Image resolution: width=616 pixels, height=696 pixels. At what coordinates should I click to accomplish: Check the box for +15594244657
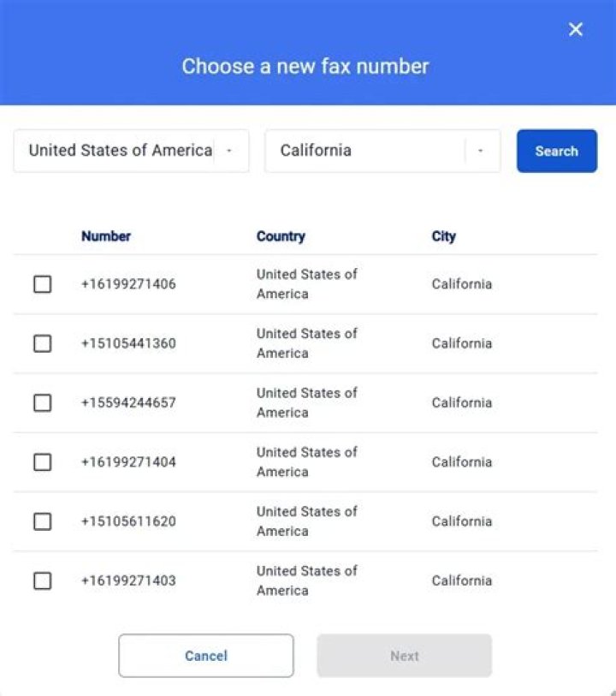(x=42, y=402)
